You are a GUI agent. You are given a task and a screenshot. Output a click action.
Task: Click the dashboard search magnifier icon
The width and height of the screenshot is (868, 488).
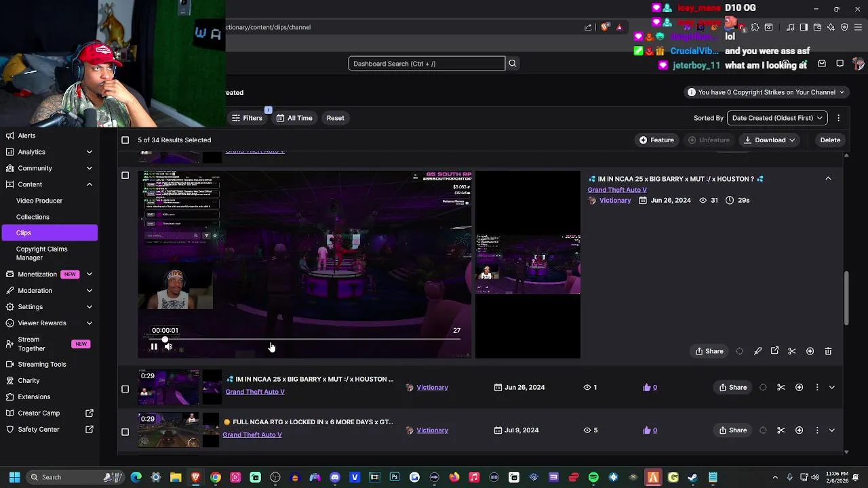coord(513,63)
